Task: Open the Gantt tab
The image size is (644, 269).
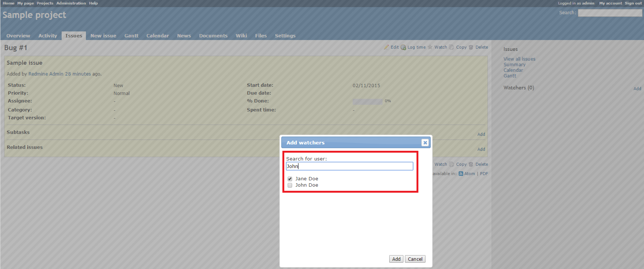Action: click(x=131, y=36)
